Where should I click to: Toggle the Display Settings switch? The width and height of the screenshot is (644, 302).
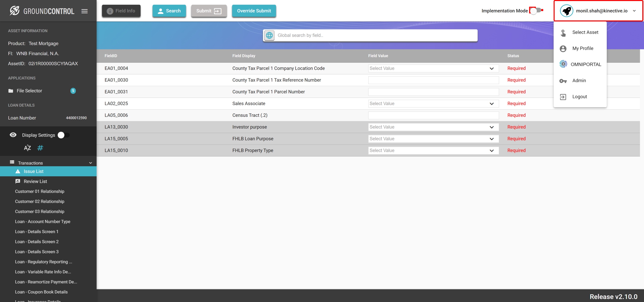point(63,135)
